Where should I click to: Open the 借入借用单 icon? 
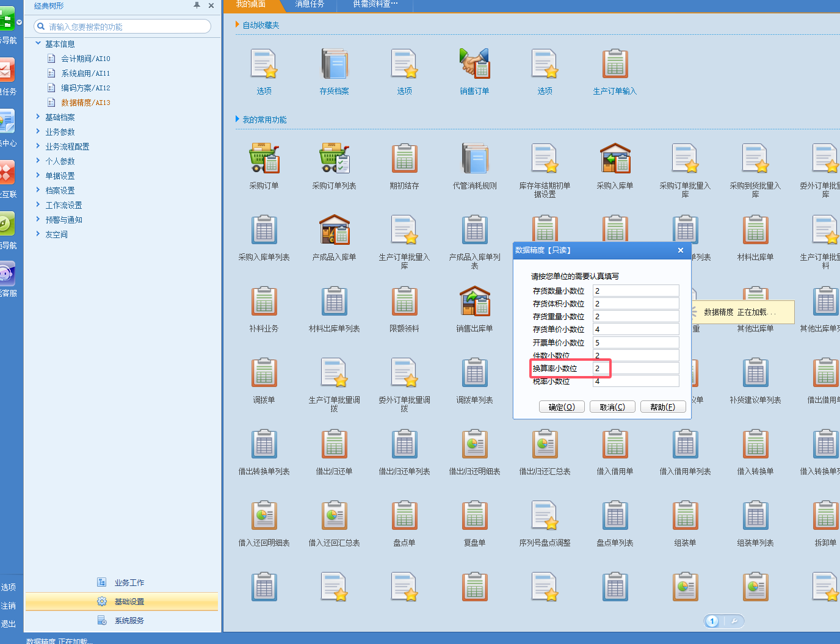click(615, 444)
